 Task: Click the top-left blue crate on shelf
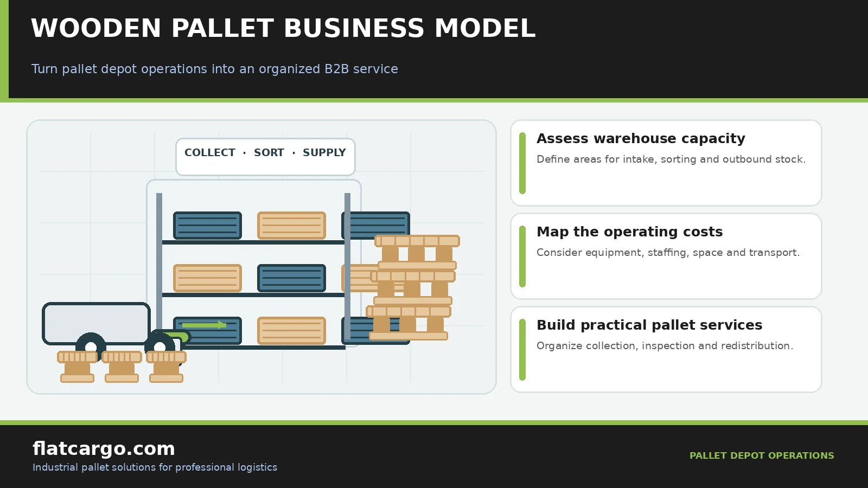coord(207,226)
